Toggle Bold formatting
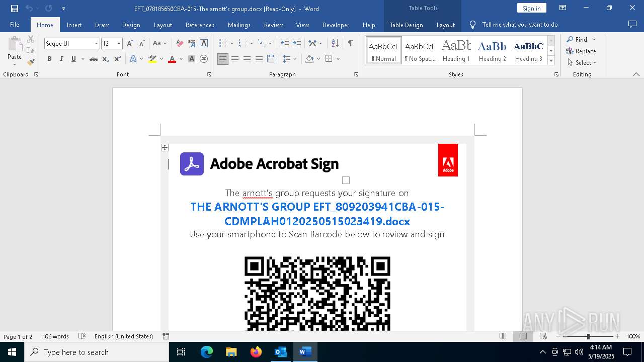Viewport: 644px width, 362px height. (x=49, y=59)
